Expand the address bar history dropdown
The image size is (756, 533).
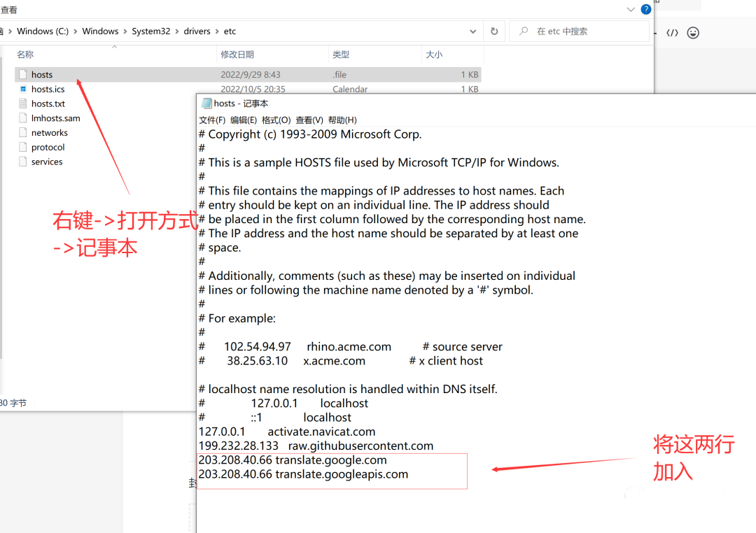pyautogui.click(x=473, y=31)
